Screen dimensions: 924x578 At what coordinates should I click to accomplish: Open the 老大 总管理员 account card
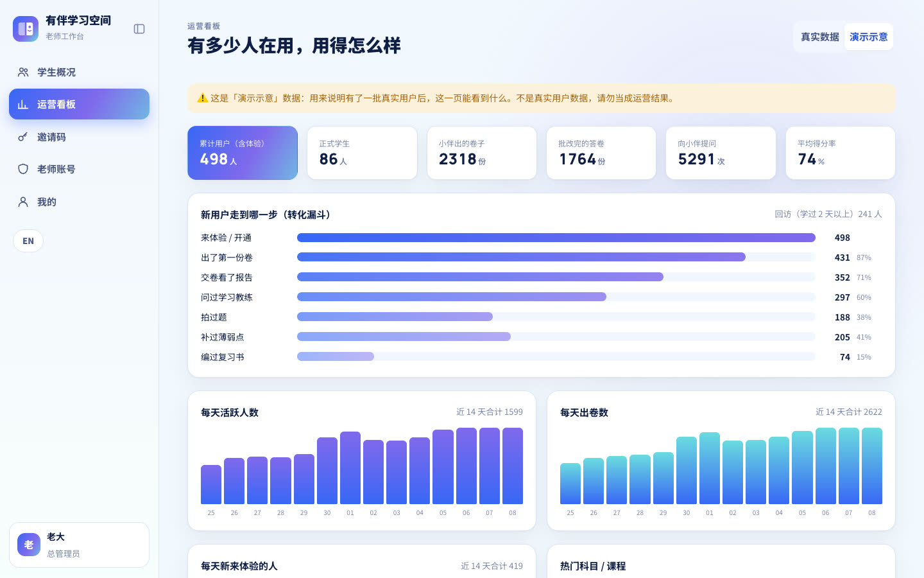[x=79, y=545]
